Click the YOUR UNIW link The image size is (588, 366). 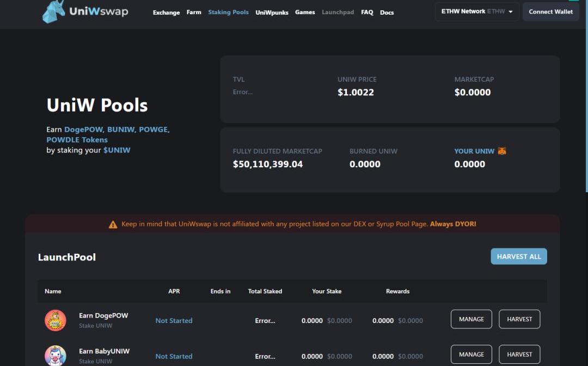(474, 151)
